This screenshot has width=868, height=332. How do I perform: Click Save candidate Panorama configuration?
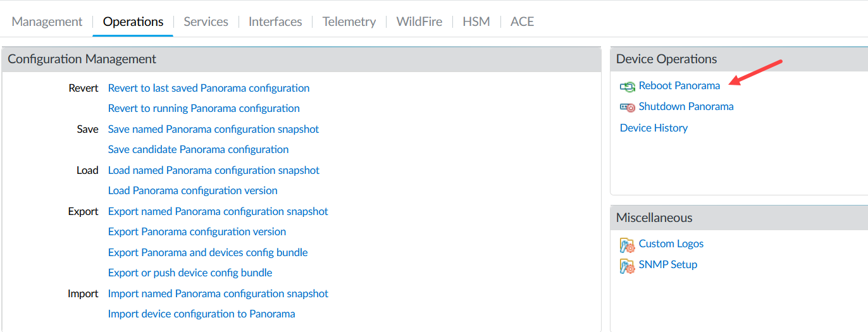point(198,149)
